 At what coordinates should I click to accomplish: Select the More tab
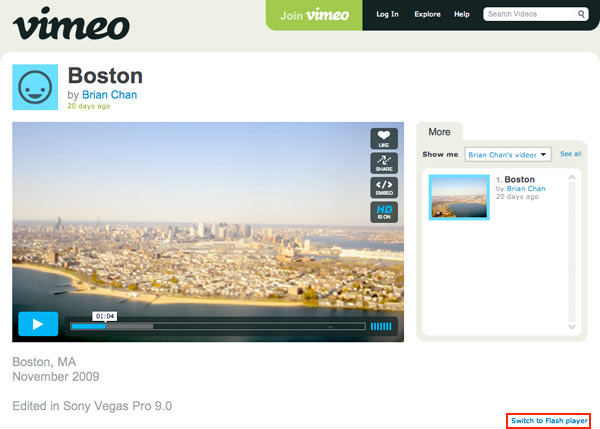click(439, 132)
